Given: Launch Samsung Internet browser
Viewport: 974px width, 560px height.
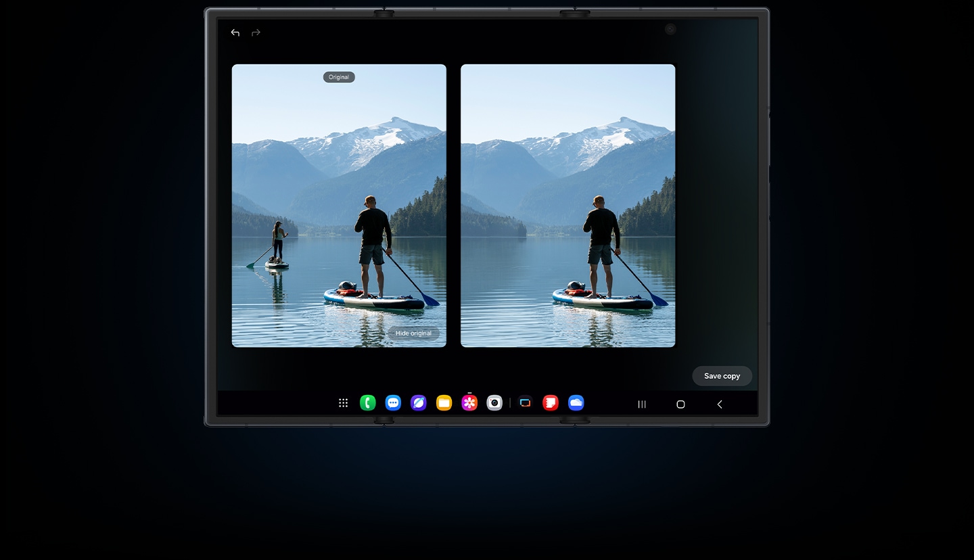Looking at the screenshot, I should (419, 402).
